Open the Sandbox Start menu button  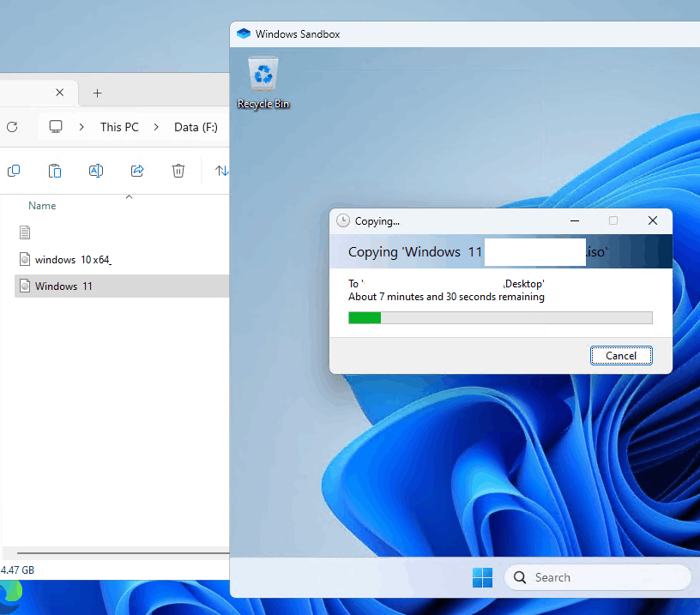[482, 577]
